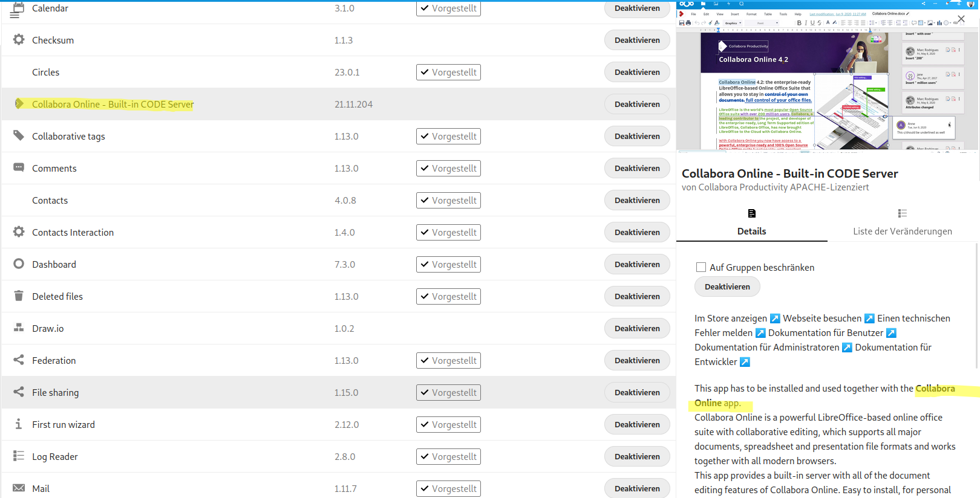
Task: Click version 21.11.204 text
Action: (x=353, y=104)
